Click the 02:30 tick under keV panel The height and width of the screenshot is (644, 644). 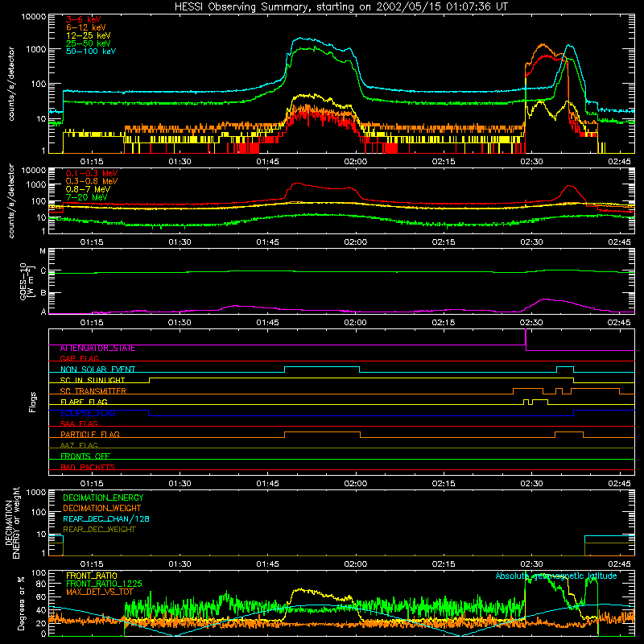(x=531, y=162)
